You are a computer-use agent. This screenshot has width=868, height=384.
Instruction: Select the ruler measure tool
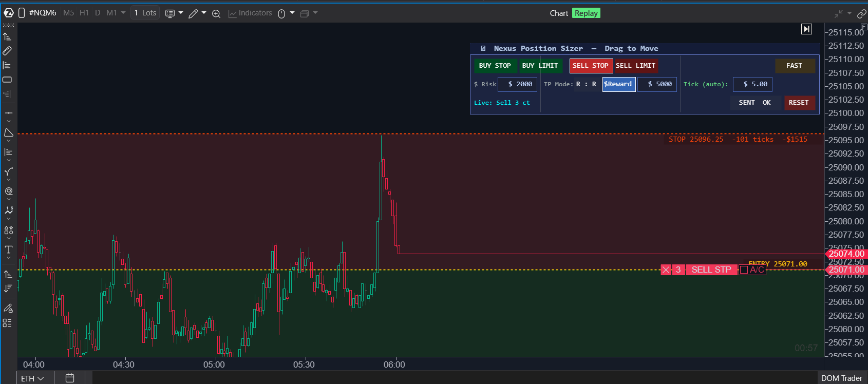coord(7,51)
